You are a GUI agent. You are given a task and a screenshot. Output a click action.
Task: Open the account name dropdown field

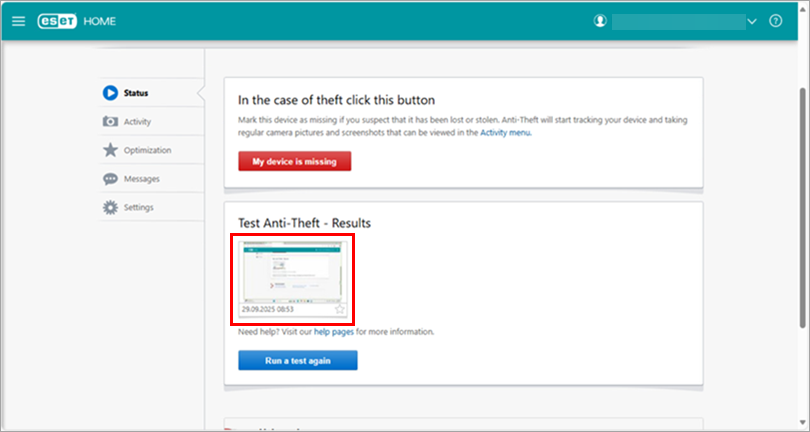click(678, 21)
